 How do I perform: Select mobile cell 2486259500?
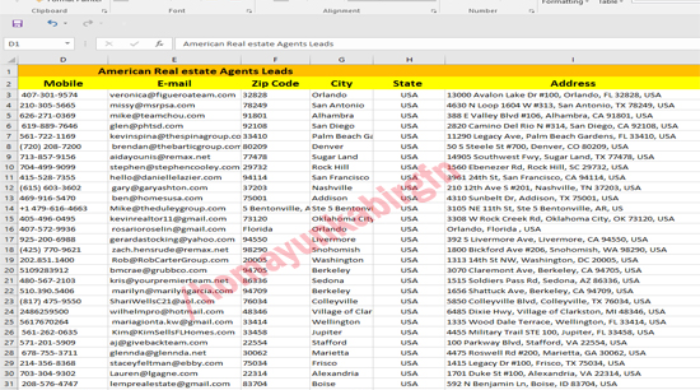[x=63, y=311]
